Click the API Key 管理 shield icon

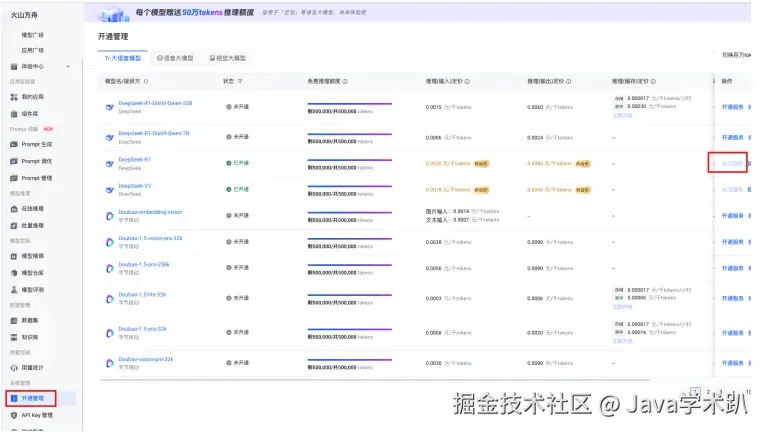(x=14, y=415)
